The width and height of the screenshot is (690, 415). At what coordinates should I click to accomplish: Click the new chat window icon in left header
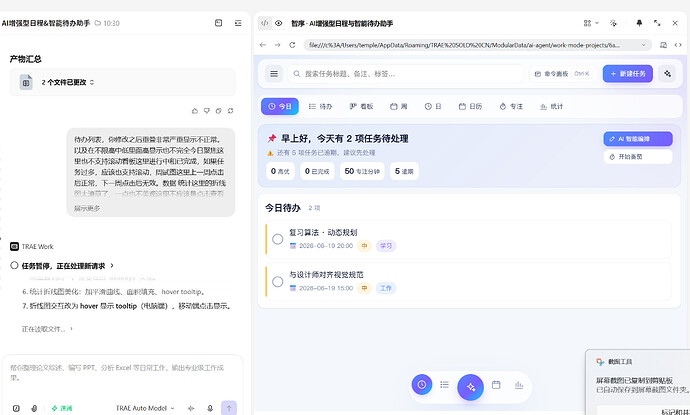(218, 23)
